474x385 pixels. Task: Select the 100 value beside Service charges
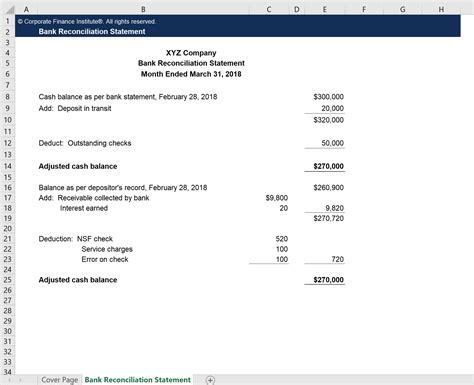[x=282, y=249]
